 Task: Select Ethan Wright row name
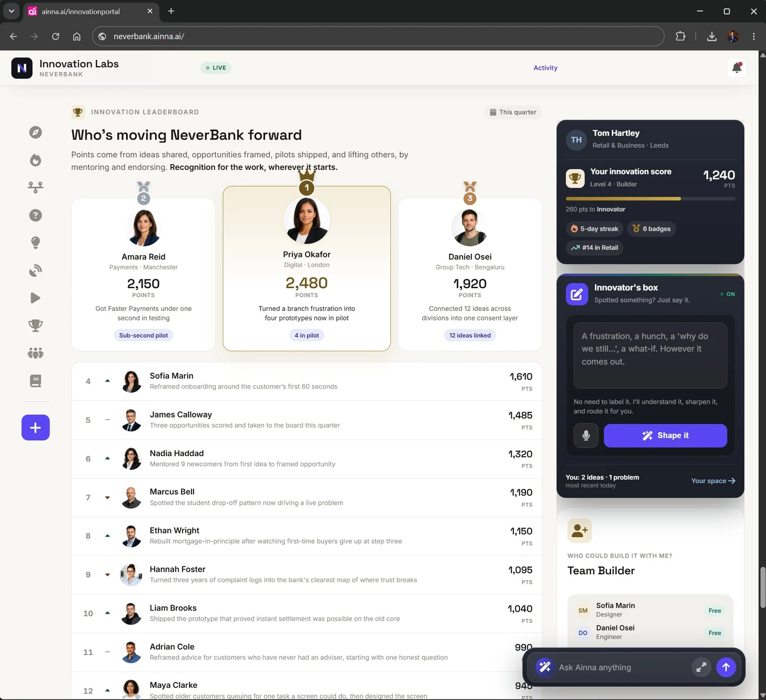175,531
